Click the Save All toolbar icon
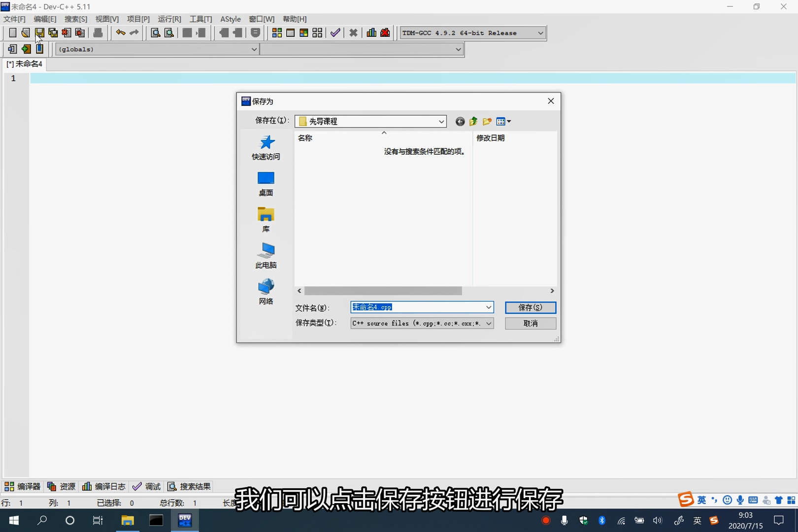The height and width of the screenshot is (532, 798). [53, 33]
